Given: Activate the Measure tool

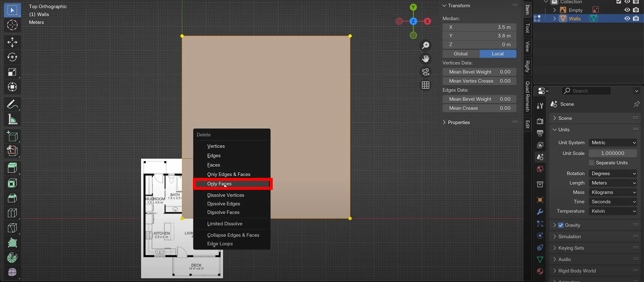Looking at the screenshot, I should click(x=12, y=120).
